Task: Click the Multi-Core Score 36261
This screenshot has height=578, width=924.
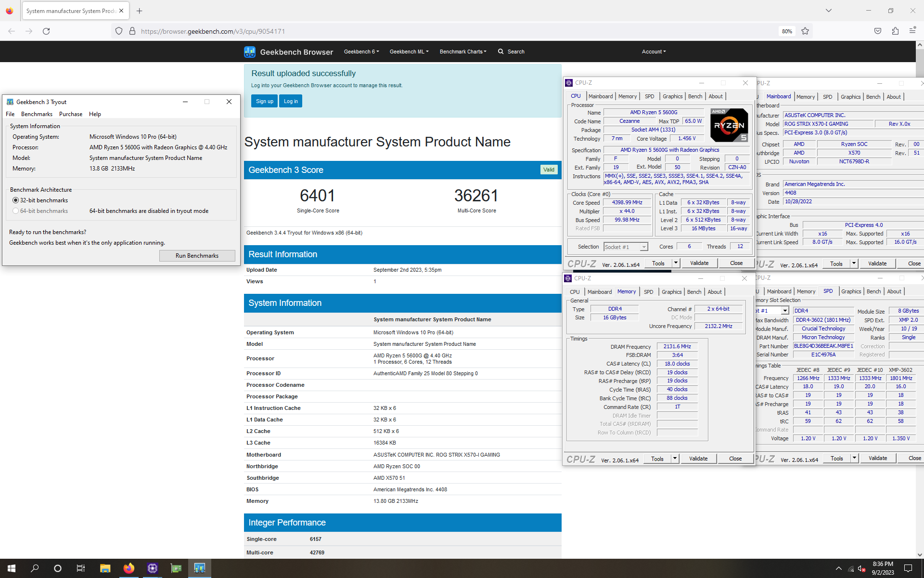Action: coord(476,196)
